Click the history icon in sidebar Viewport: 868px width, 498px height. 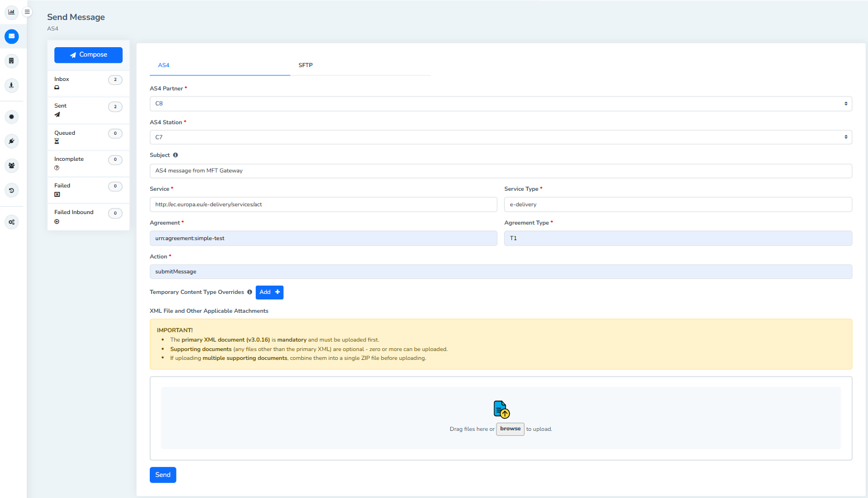pyautogui.click(x=11, y=190)
